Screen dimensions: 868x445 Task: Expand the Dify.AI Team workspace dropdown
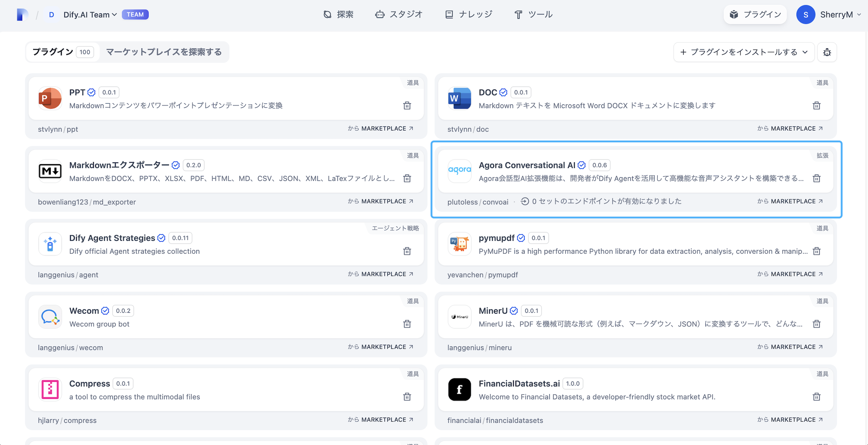pyautogui.click(x=90, y=15)
